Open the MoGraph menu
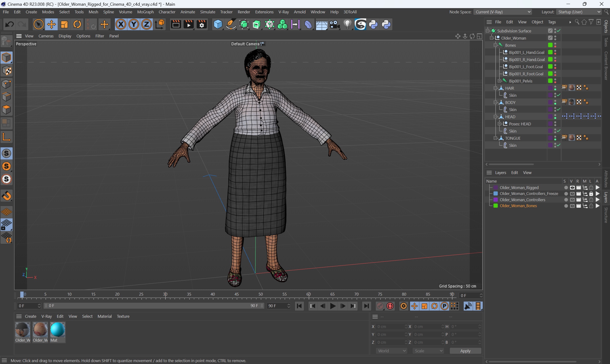Image resolution: width=610 pixels, height=364 pixels. pos(145,12)
